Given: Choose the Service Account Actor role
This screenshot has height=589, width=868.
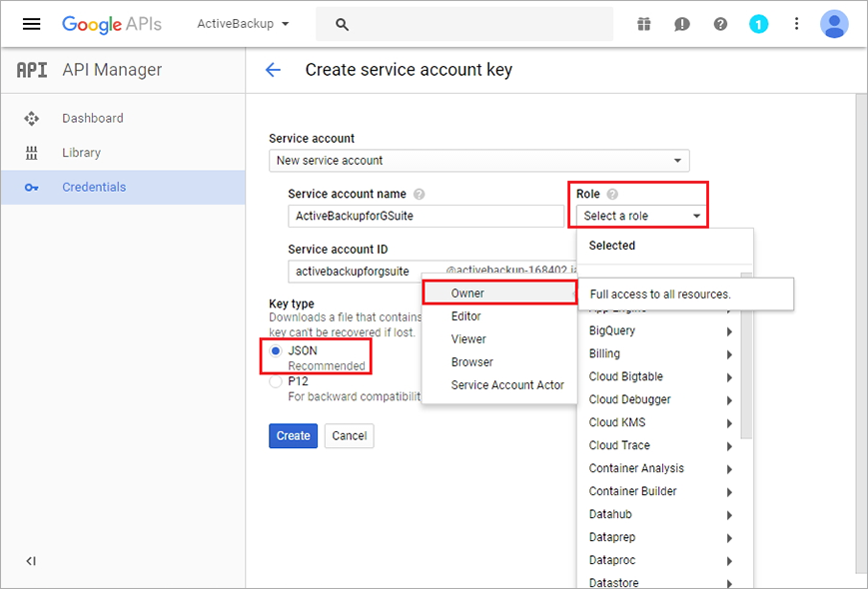Looking at the screenshot, I should pyautogui.click(x=499, y=385).
